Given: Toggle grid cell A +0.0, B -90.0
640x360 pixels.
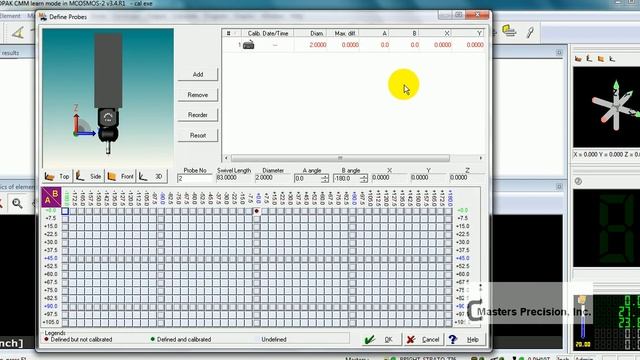Looking at the screenshot, I should pyautogui.click(x=161, y=211).
